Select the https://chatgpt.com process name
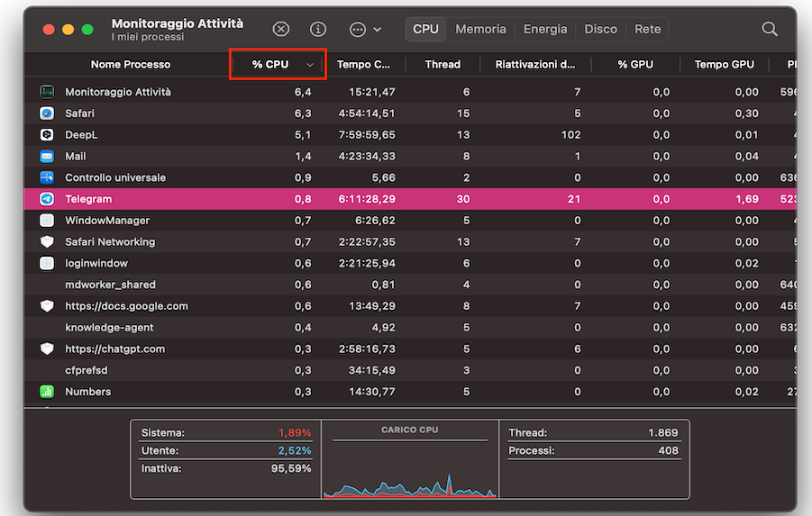The width and height of the screenshot is (812, 516). pos(114,349)
